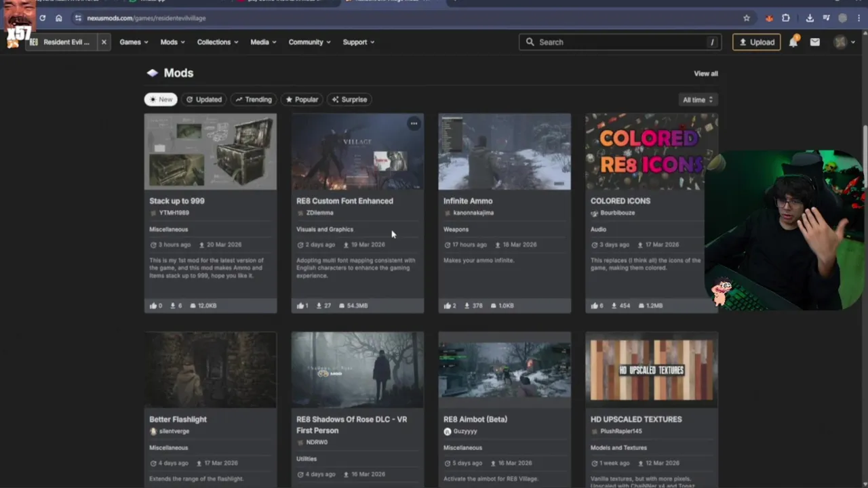The width and height of the screenshot is (868, 488).
Task: Open the user profile avatar menu
Action: pyautogui.click(x=841, y=42)
